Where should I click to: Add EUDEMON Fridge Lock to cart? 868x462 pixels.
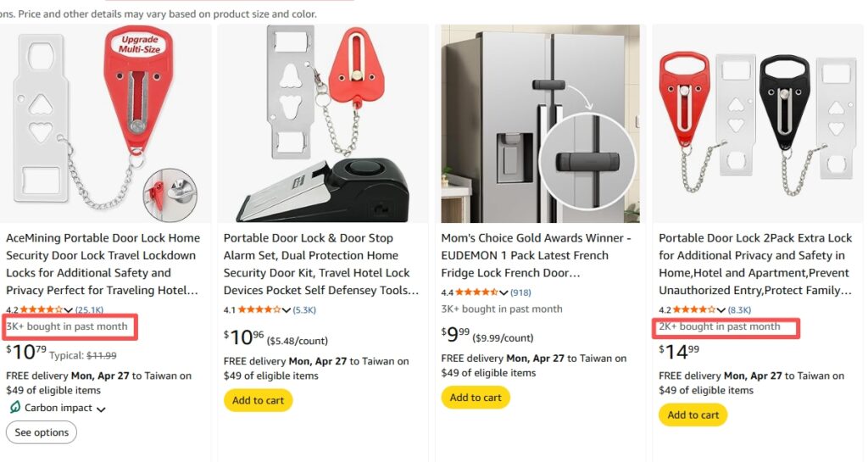[x=476, y=398]
